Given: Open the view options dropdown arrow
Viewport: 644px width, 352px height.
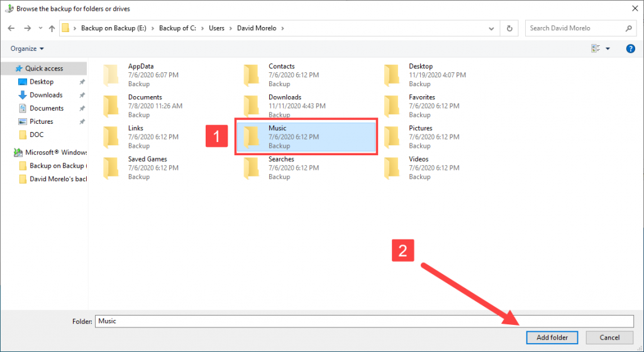Looking at the screenshot, I should coord(608,49).
